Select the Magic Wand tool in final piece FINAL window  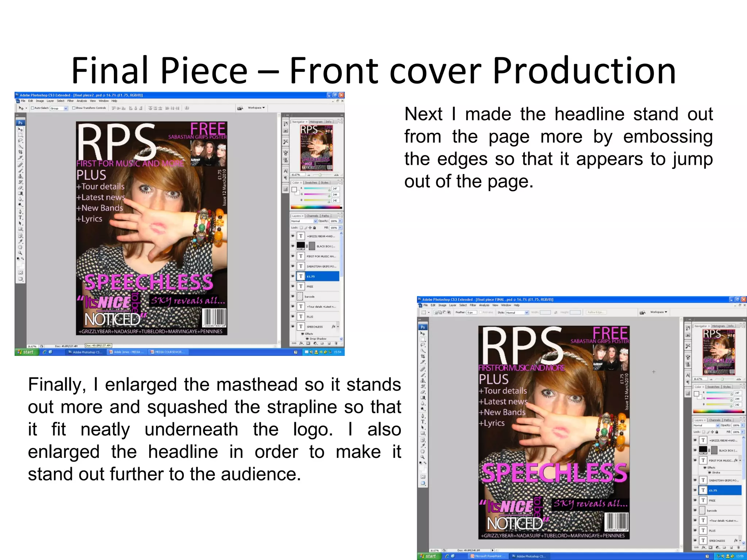pos(423,350)
